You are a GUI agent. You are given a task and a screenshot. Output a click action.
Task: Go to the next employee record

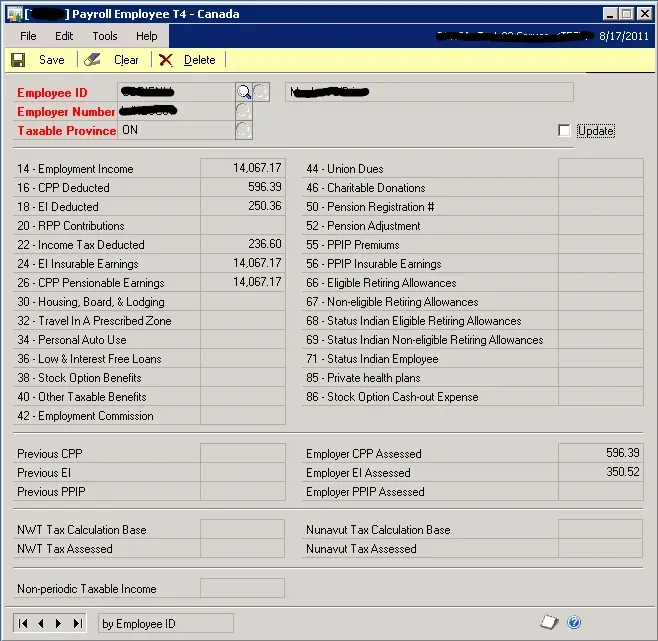coord(59,623)
